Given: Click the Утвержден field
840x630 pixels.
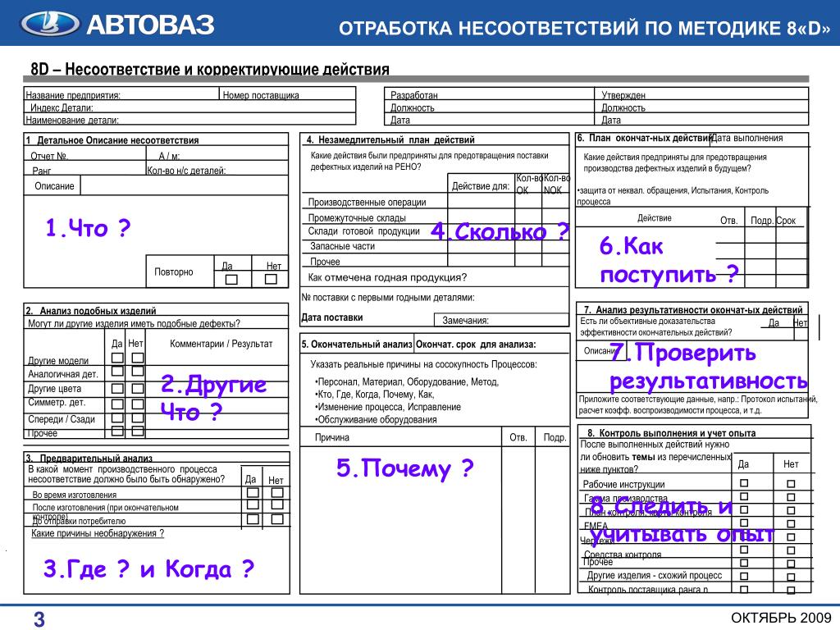Looking at the screenshot, I should 701,94.
